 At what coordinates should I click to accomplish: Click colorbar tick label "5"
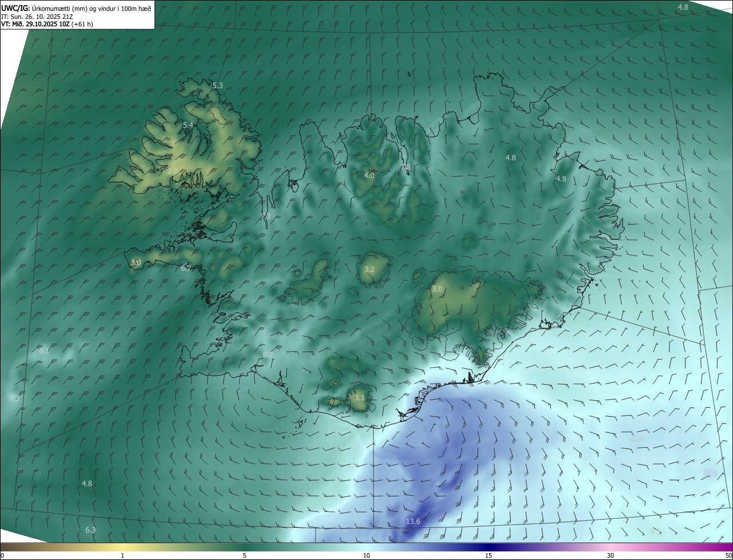[x=244, y=555]
